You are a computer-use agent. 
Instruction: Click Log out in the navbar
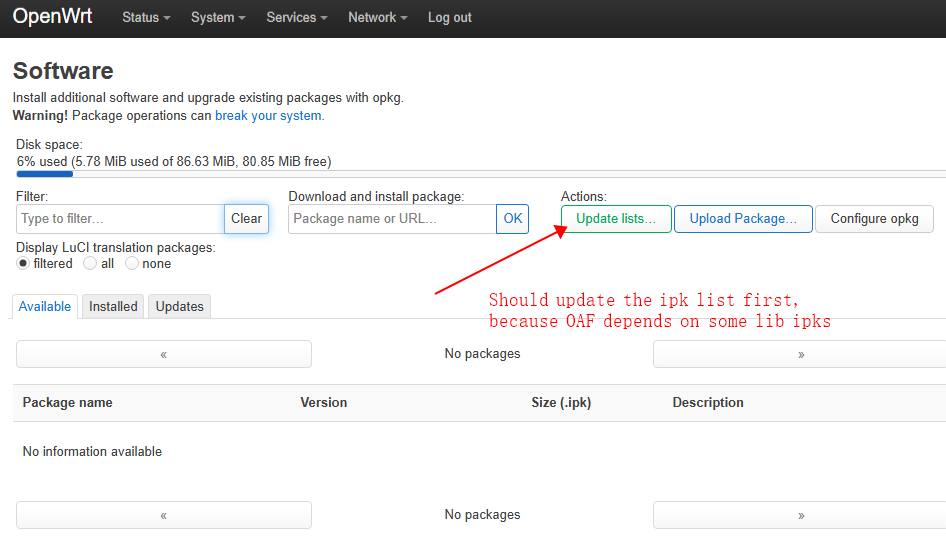tap(450, 18)
